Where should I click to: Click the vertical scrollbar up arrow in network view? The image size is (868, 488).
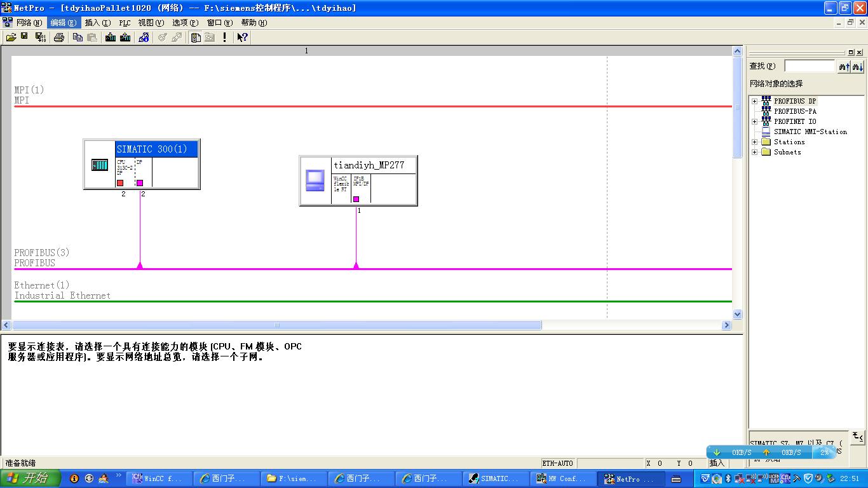point(738,51)
